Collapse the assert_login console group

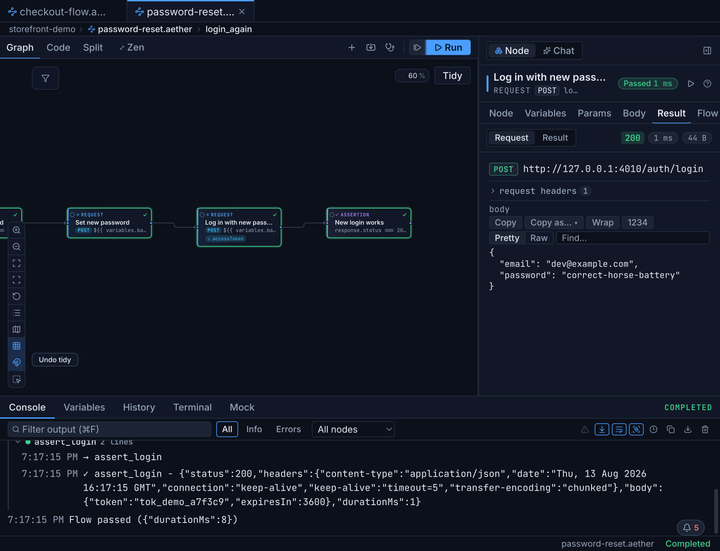click(17, 442)
